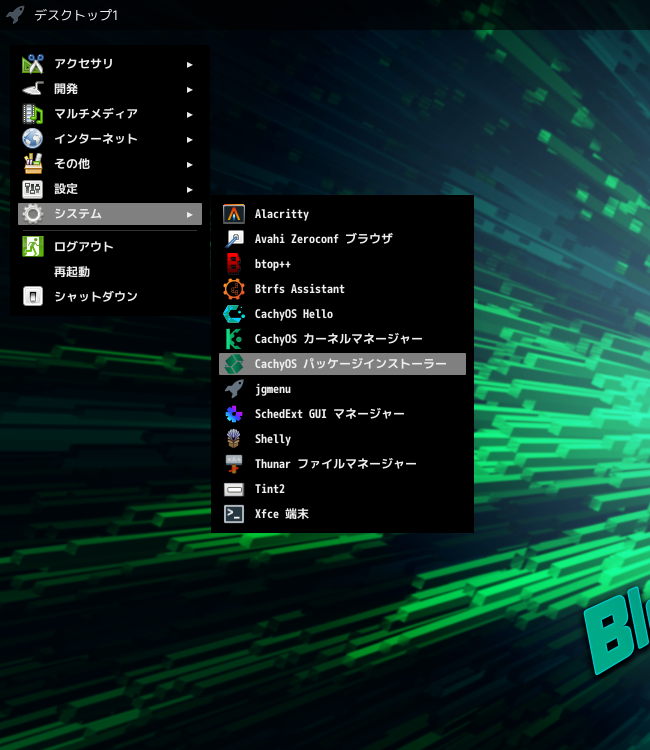This screenshot has height=750, width=650.
Task: Launch Thunar ファイルマネージャー
Action: [x=342, y=464]
